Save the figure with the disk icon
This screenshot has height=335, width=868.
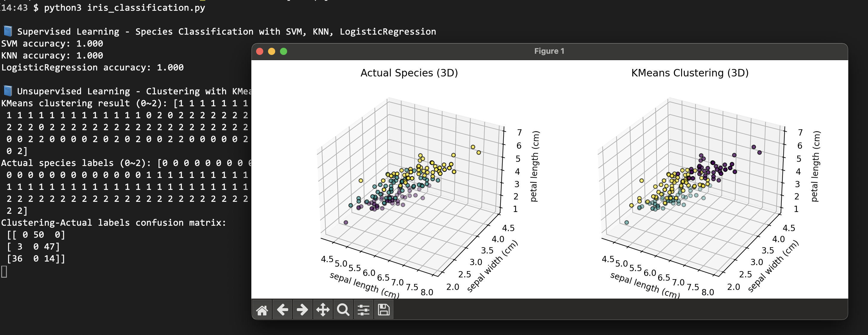[384, 309]
